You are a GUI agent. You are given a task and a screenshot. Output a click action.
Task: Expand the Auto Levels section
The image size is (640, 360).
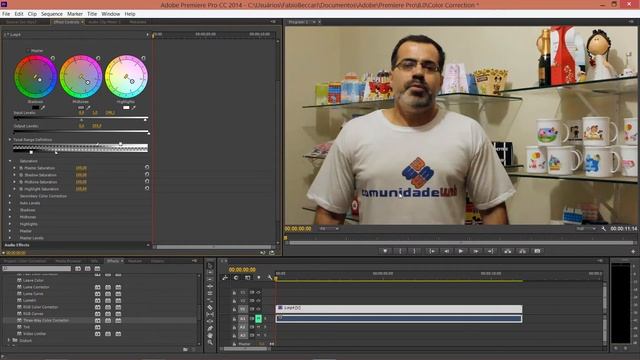pos(10,203)
